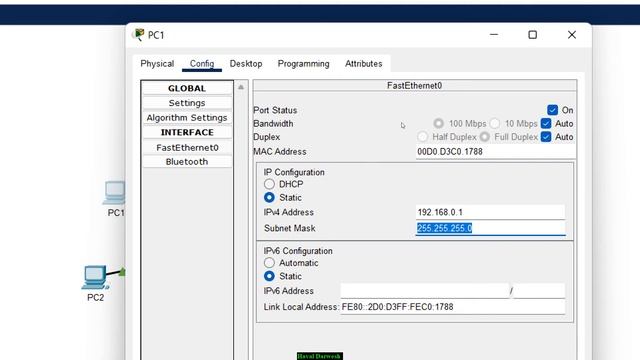Select the Full Duplex option
Image resolution: width=640 pixels, height=360 pixels.
[x=484, y=137]
